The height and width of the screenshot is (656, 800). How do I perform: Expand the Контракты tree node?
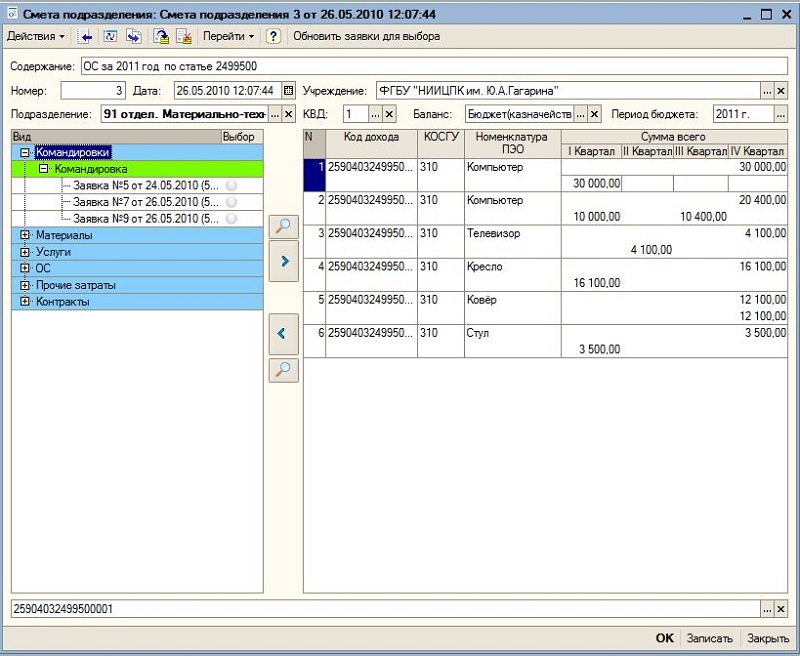pyautogui.click(x=25, y=301)
